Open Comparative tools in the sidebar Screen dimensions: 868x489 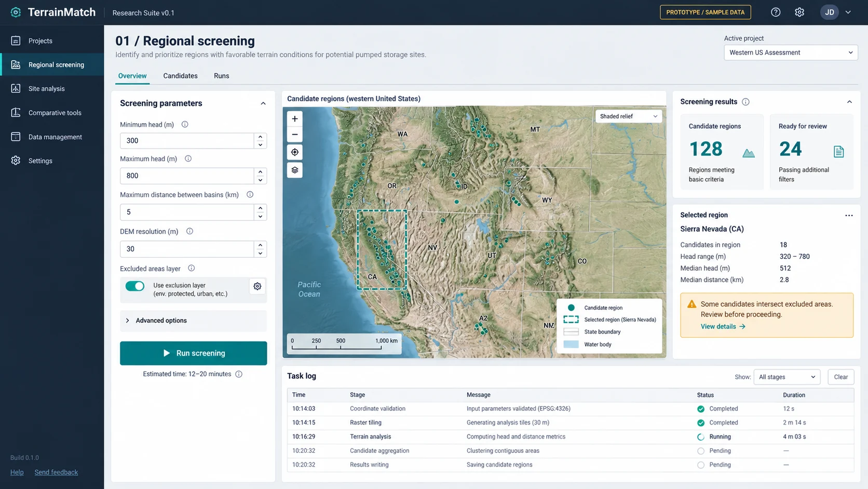click(x=52, y=112)
